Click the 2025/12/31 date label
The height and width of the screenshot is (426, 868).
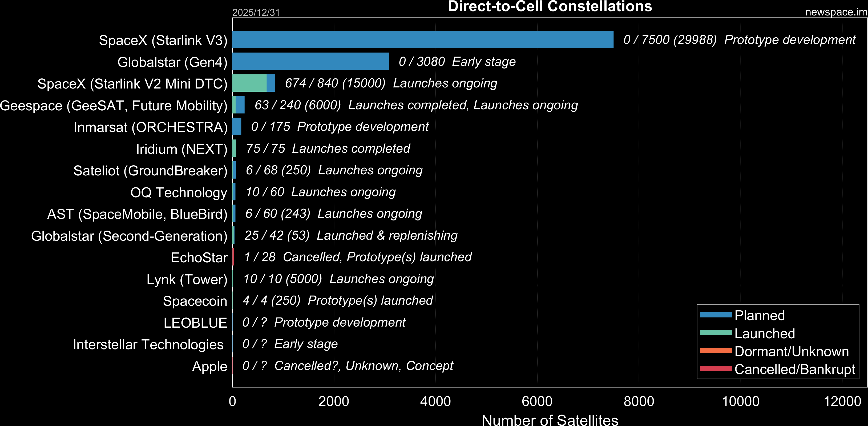pos(256,13)
